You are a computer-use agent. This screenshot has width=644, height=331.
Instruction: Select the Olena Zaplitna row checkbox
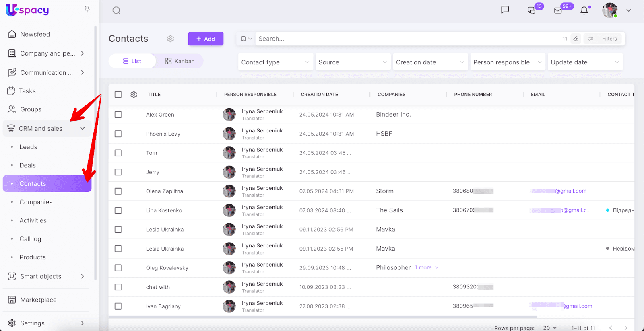click(118, 191)
